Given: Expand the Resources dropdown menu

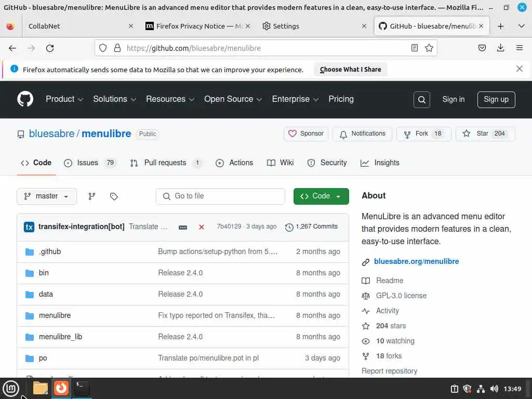Looking at the screenshot, I should (170, 99).
